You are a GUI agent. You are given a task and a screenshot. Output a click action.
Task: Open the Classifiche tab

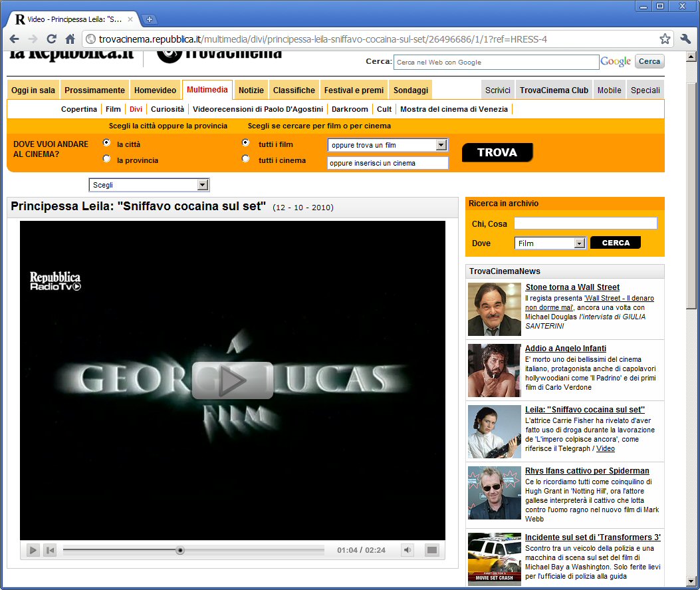(294, 90)
